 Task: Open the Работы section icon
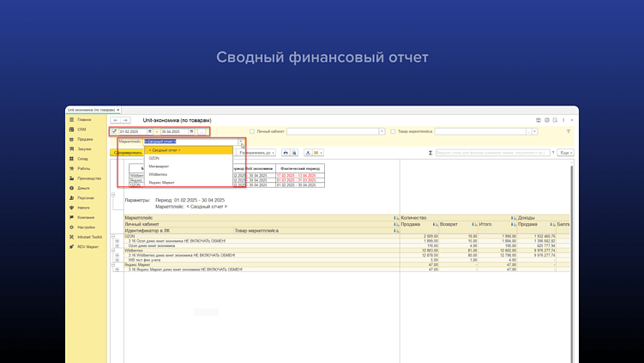[71, 168]
